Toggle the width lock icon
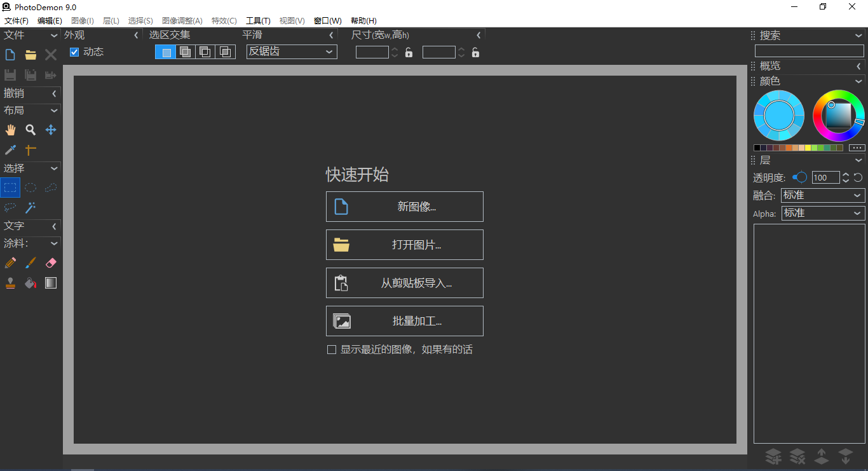Image resolution: width=868 pixels, height=471 pixels. click(x=408, y=52)
